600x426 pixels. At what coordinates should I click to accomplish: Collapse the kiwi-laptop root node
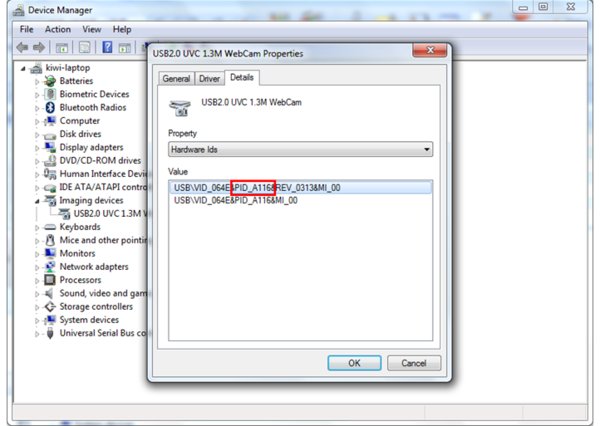point(23,68)
